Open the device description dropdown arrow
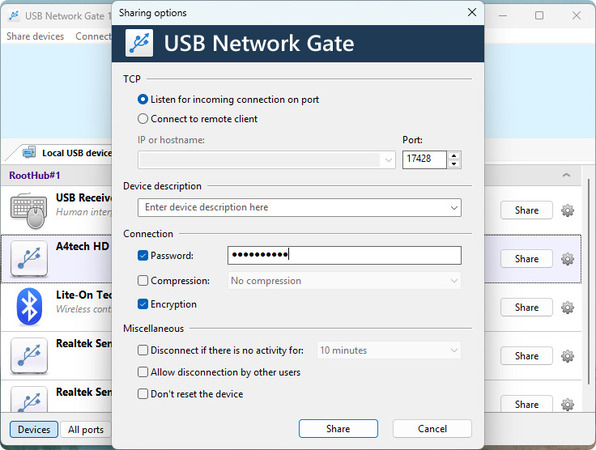Screen dimensions: 596x450 [454, 208]
